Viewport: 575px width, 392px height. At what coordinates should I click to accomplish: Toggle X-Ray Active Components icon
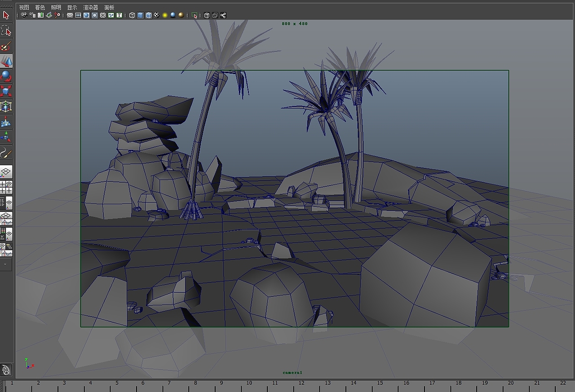tap(215, 15)
